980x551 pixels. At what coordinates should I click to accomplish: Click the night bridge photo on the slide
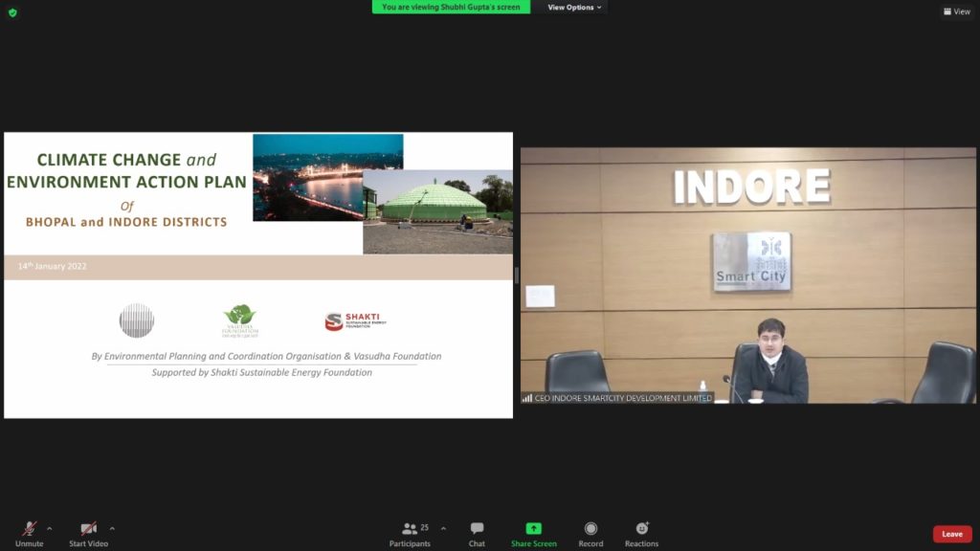pyautogui.click(x=308, y=177)
